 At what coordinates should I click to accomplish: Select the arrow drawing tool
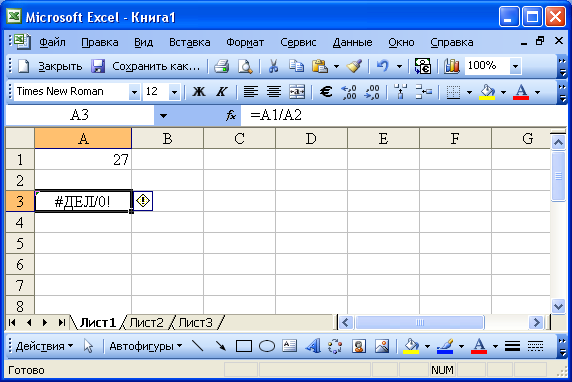[x=220, y=346]
